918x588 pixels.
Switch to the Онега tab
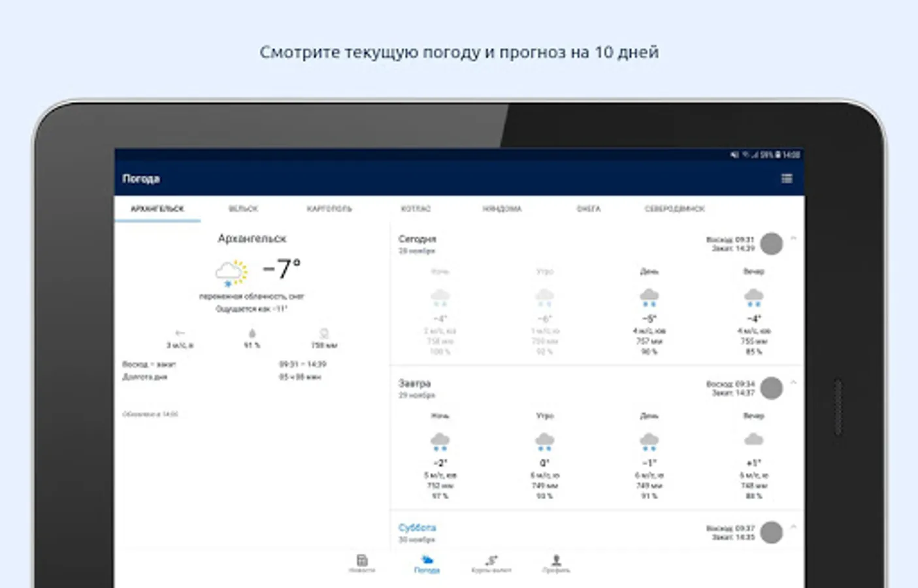589,209
